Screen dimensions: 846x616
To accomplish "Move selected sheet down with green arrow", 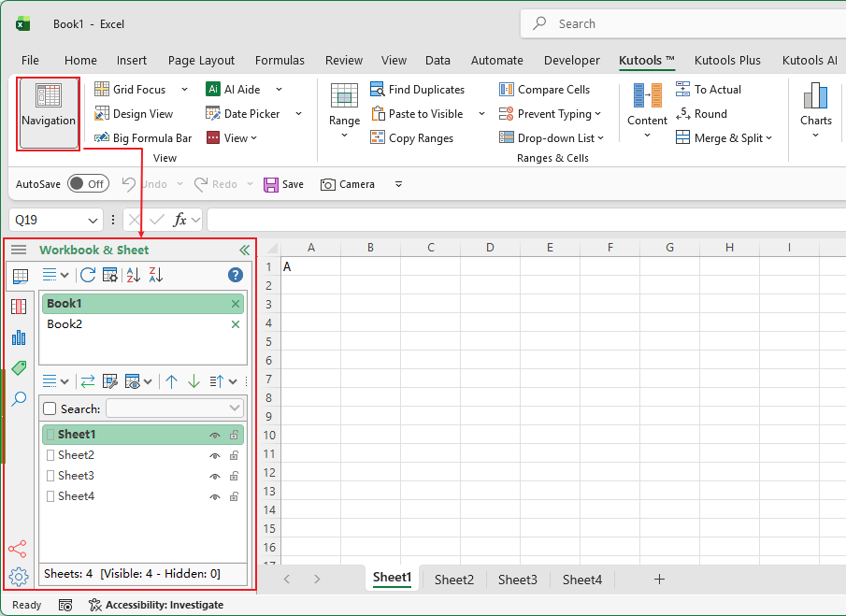I will click(x=194, y=381).
